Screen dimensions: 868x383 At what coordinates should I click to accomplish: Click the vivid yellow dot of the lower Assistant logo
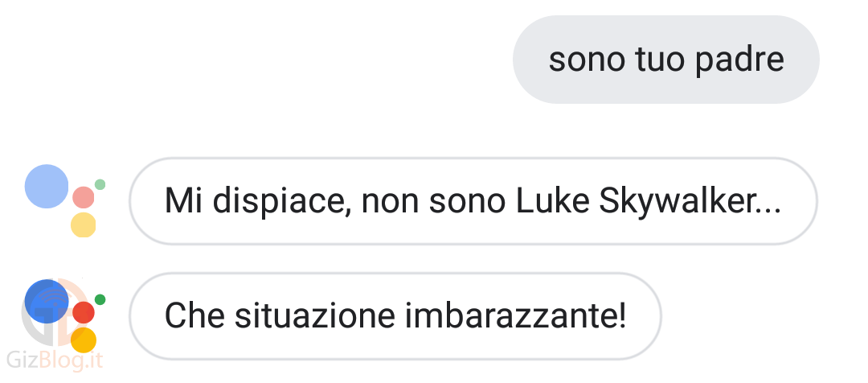tap(84, 340)
